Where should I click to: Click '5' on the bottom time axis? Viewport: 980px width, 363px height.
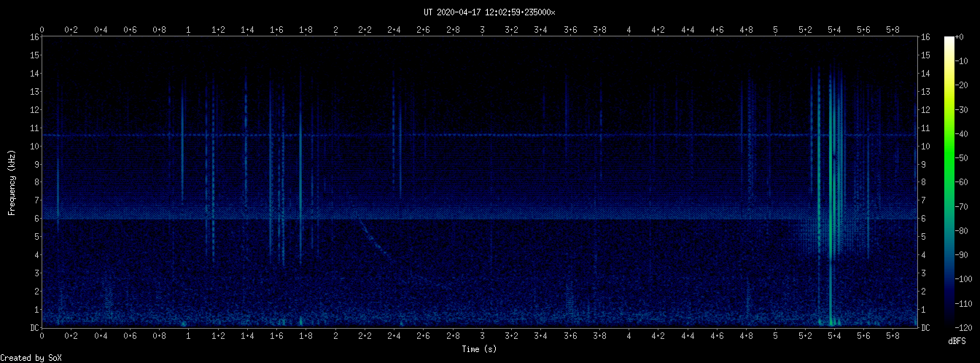coord(775,336)
